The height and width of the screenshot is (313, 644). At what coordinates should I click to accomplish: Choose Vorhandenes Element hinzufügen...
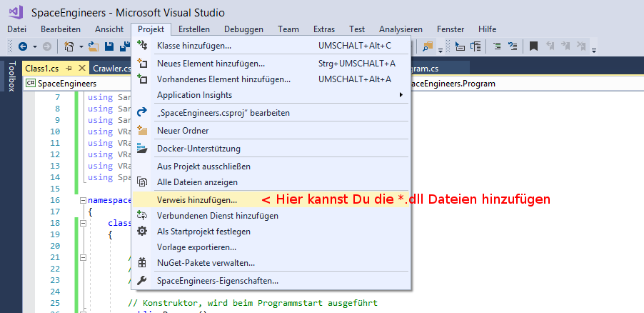[271, 79]
